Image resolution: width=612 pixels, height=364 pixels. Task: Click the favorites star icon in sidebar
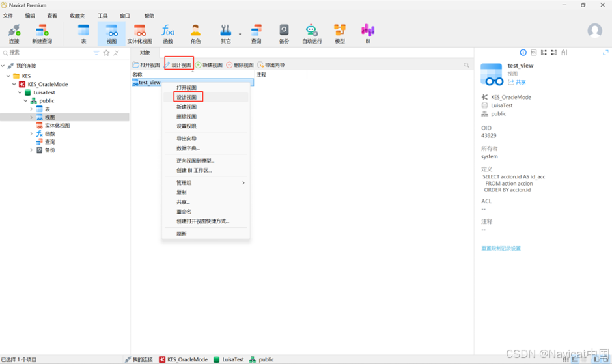coord(106,53)
